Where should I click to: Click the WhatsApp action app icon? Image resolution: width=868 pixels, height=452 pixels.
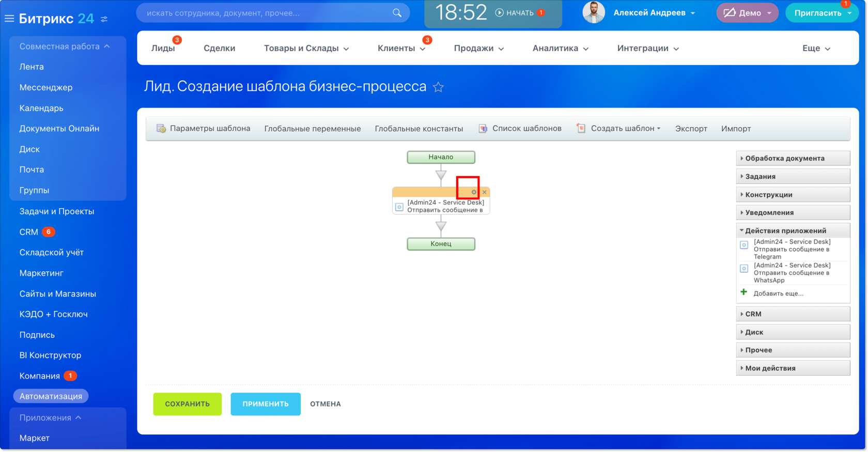744,269
